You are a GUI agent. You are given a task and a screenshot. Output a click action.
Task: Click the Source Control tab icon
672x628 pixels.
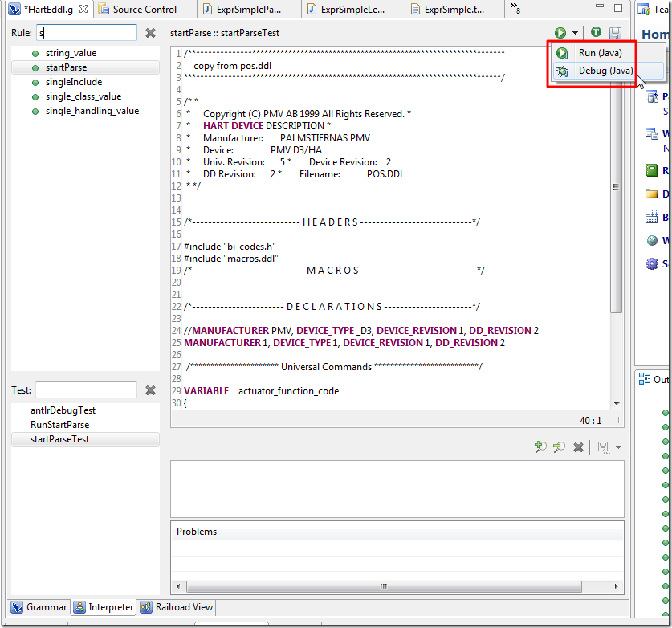[104, 9]
